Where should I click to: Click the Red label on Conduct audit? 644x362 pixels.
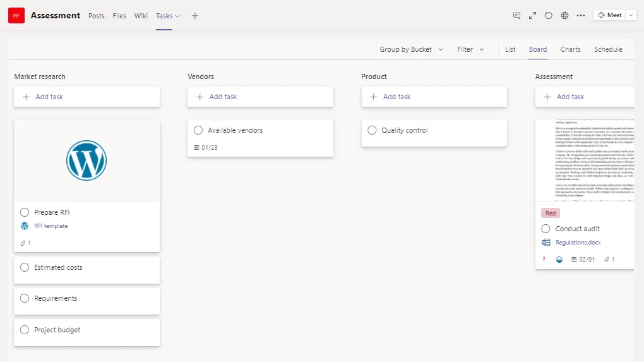pos(551,214)
